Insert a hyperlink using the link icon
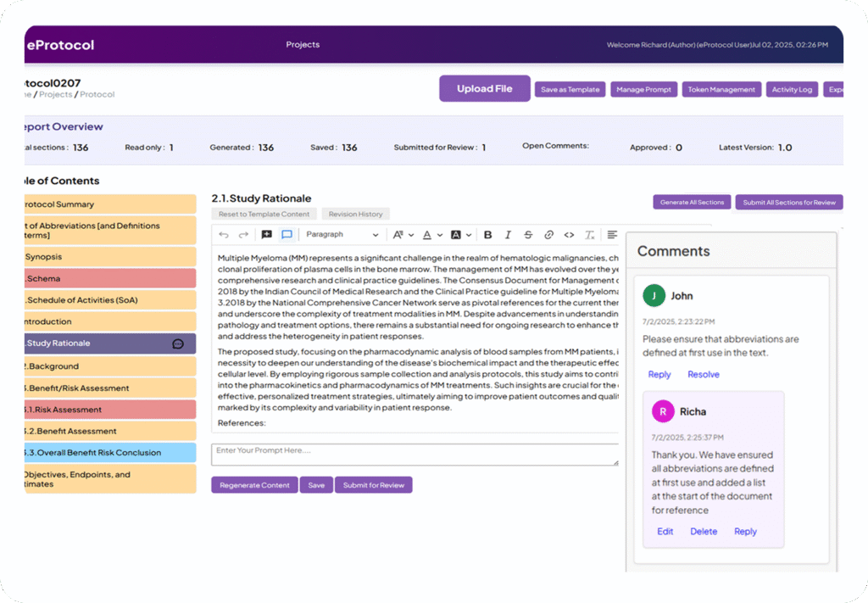 point(548,235)
